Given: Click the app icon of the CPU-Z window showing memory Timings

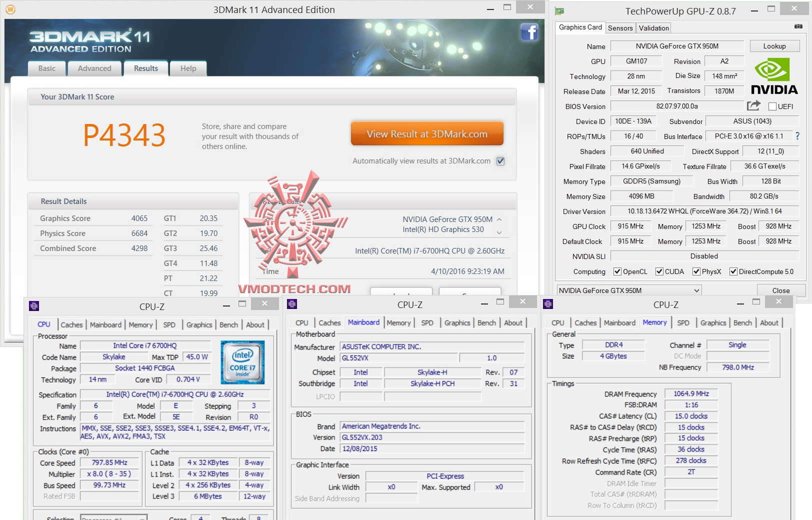Looking at the screenshot, I should (x=548, y=304).
